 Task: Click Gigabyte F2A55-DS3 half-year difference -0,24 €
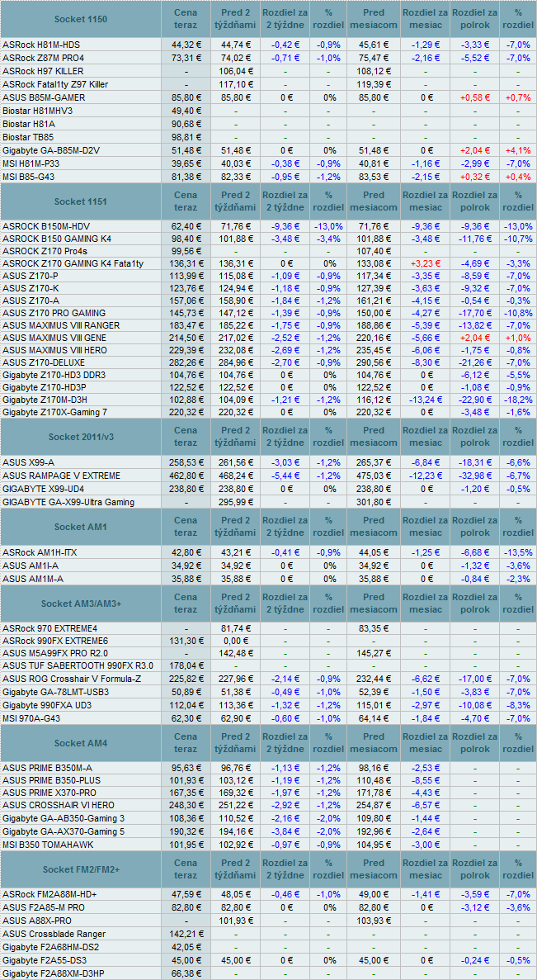474,961
